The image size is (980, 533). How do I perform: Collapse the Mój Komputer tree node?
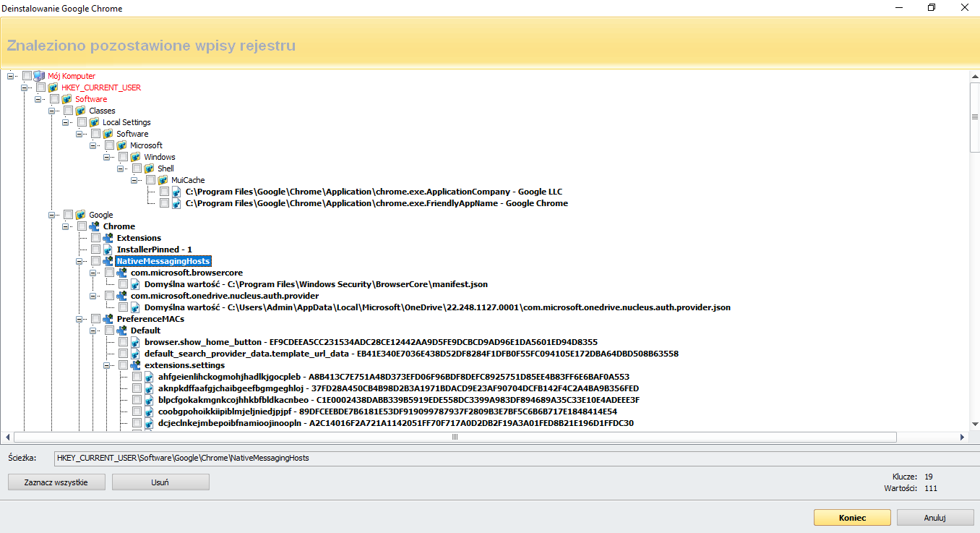click(x=11, y=76)
